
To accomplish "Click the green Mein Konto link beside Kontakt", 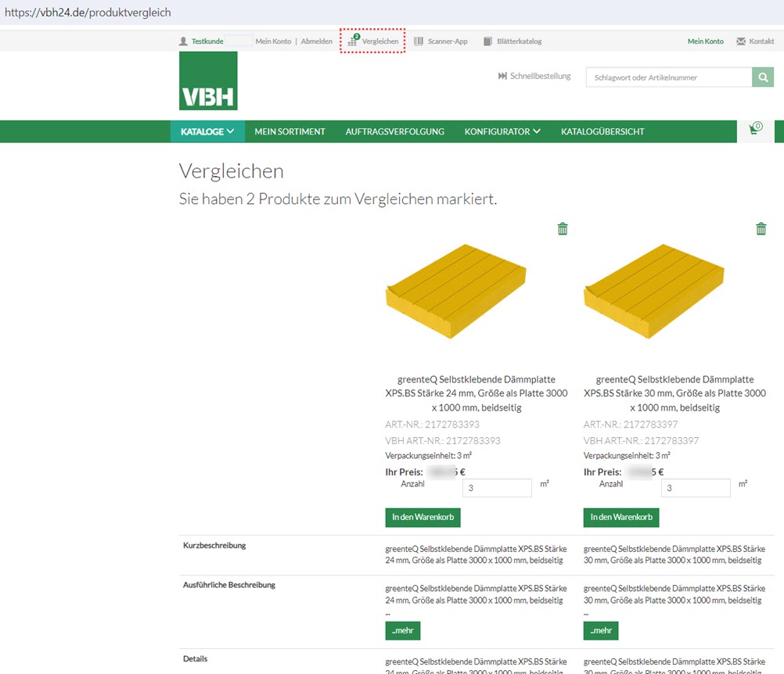I will pyautogui.click(x=706, y=41).
